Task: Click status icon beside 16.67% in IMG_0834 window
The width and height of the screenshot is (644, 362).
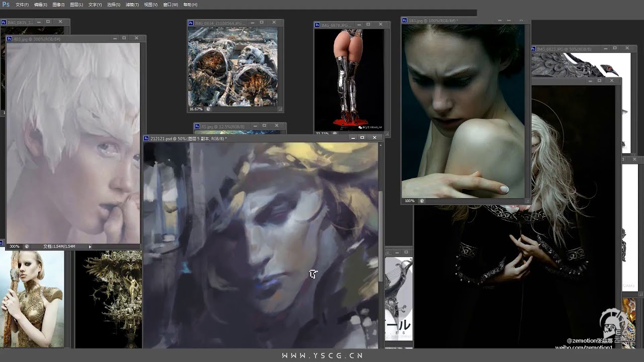Action: 208,109
